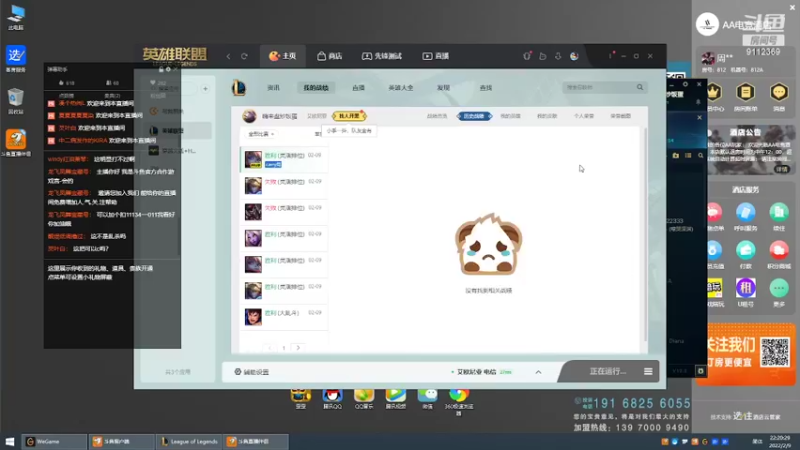Open the recycle bin desktop icon

(15, 101)
